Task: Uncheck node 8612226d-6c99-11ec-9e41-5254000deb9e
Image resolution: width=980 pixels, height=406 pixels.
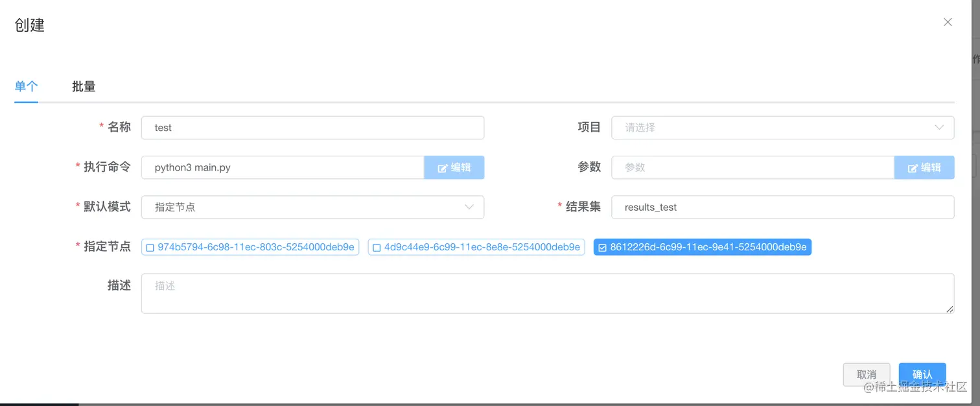Action: pyautogui.click(x=703, y=247)
